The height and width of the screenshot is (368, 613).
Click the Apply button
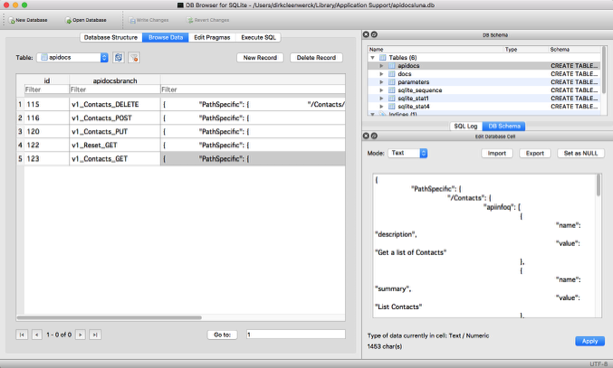pos(590,341)
